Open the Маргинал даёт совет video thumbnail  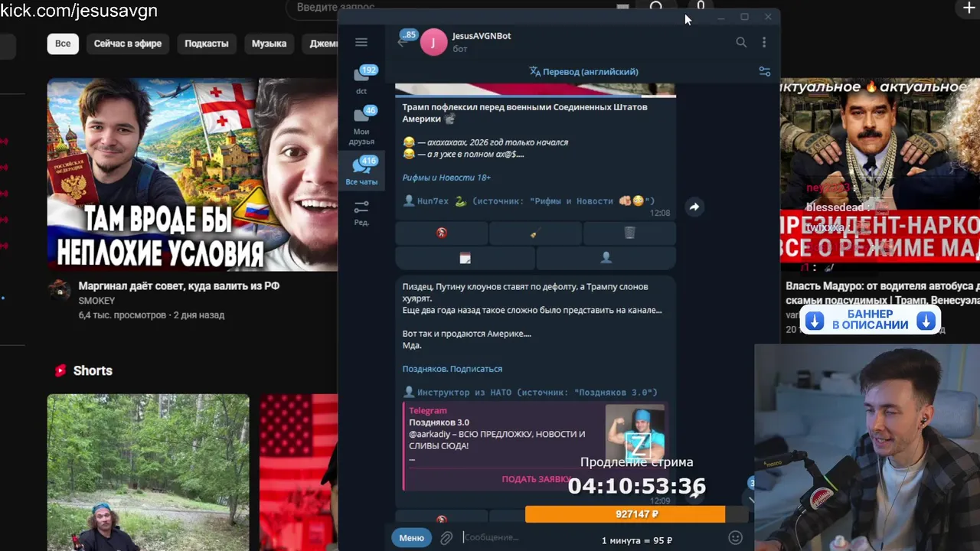click(192, 174)
